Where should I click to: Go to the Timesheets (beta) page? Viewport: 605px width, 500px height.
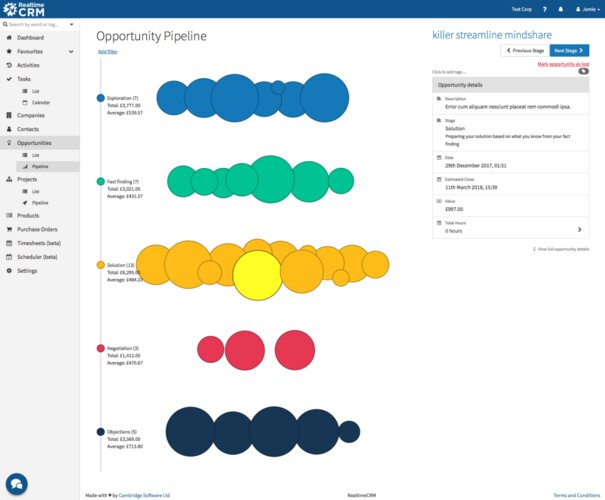pos(39,243)
